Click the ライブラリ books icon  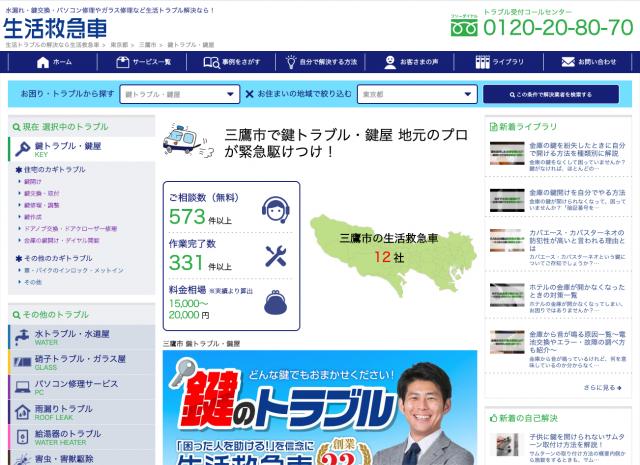482,62
